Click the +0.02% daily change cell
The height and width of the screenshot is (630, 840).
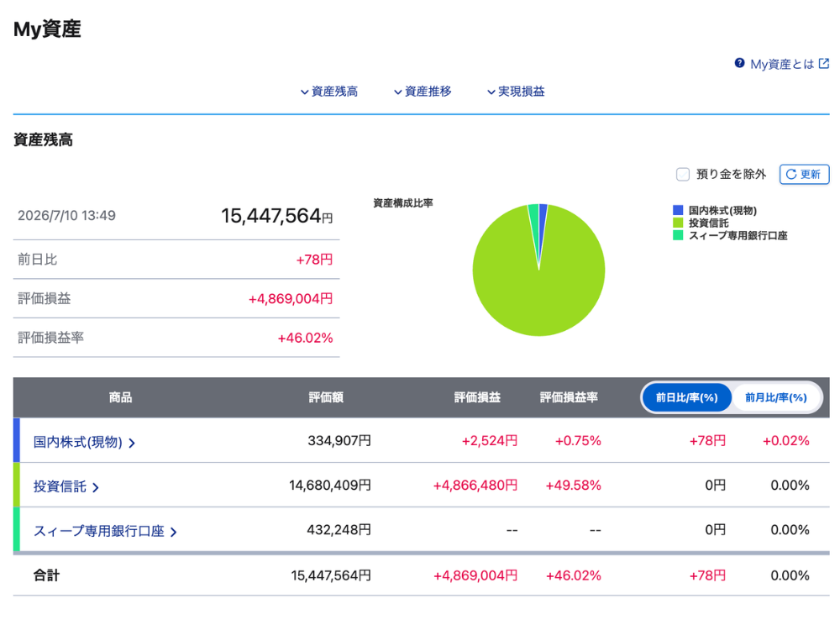click(x=786, y=441)
